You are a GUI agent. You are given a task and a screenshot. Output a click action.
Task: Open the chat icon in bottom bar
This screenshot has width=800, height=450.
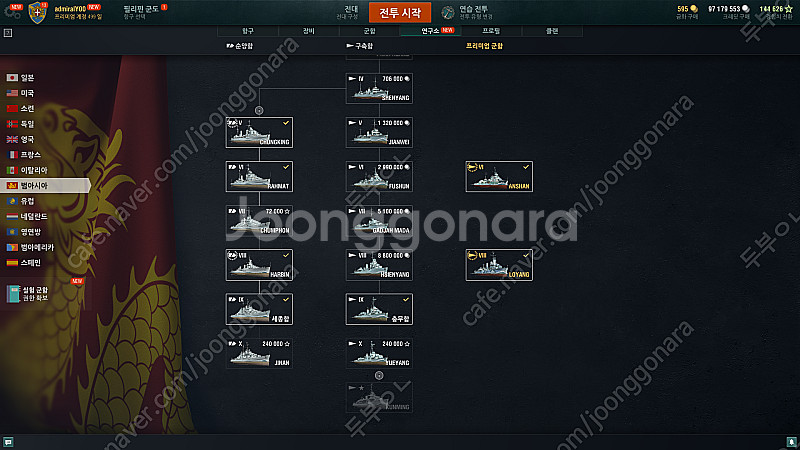pos(8,442)
